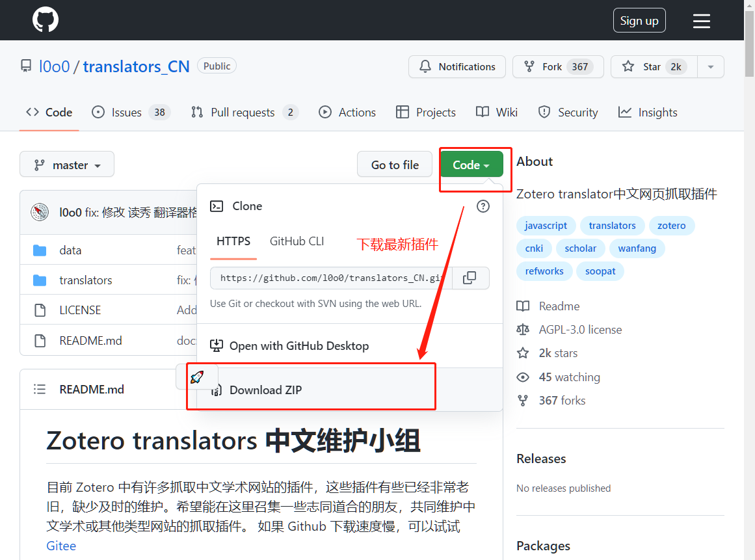The image size is (755, 560).
Task: Open the green Code dropdown
Action: (x=471, y=165)
